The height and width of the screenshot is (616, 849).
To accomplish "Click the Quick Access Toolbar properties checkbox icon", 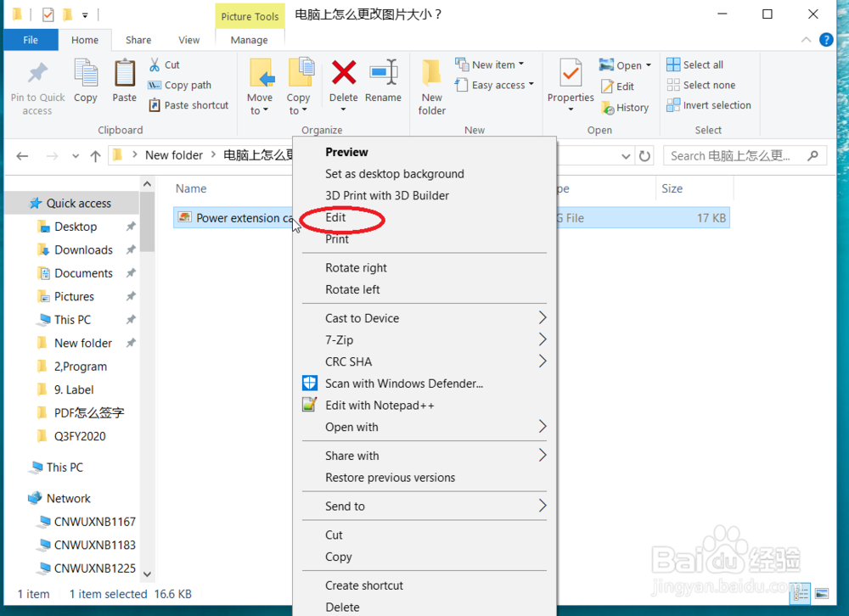I will [x=48, y=14].
